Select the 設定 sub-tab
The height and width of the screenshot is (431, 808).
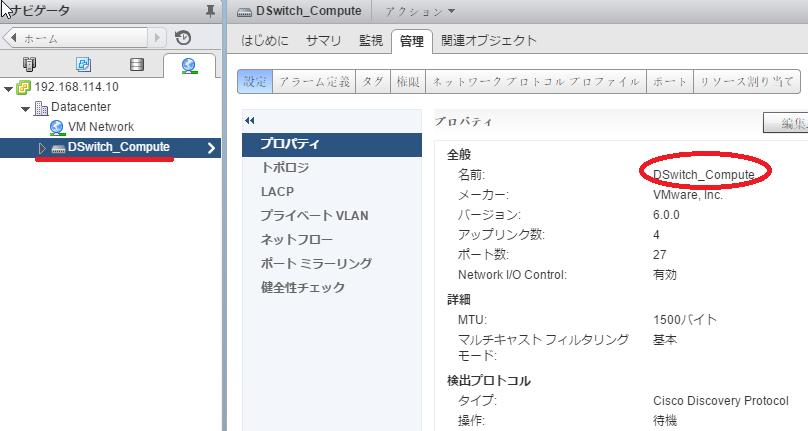coord(255,81)
